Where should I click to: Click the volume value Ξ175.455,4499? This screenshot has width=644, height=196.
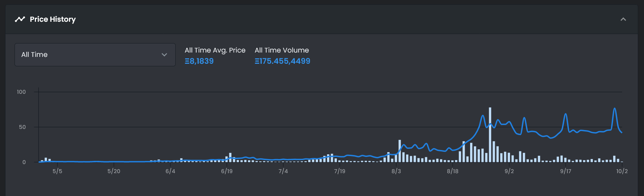[x=282, y=61]
